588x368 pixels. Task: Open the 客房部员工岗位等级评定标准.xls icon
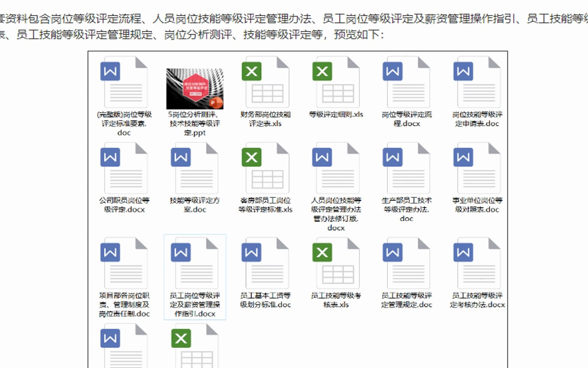coord(265,168)
